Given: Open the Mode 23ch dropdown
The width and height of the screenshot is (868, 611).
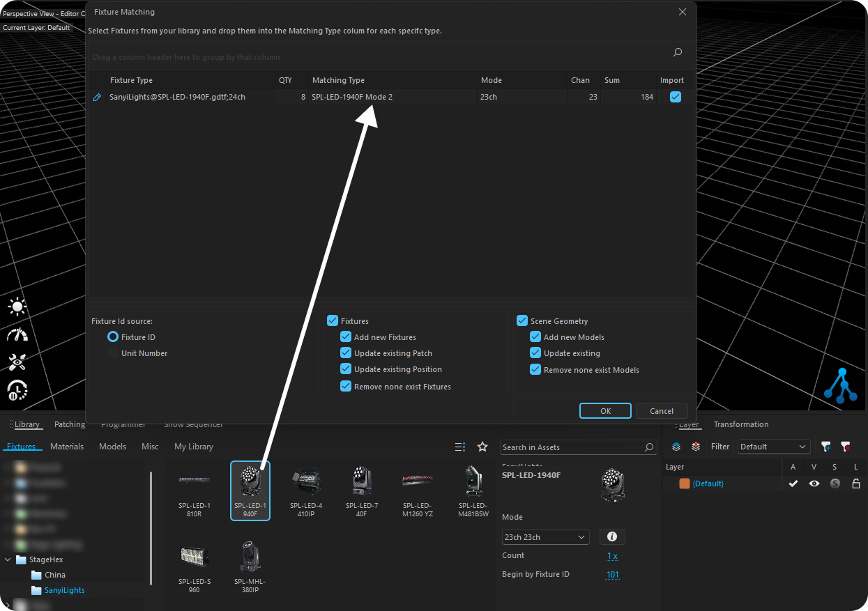Looking at the screenshot, I should (x=545, y=537).
